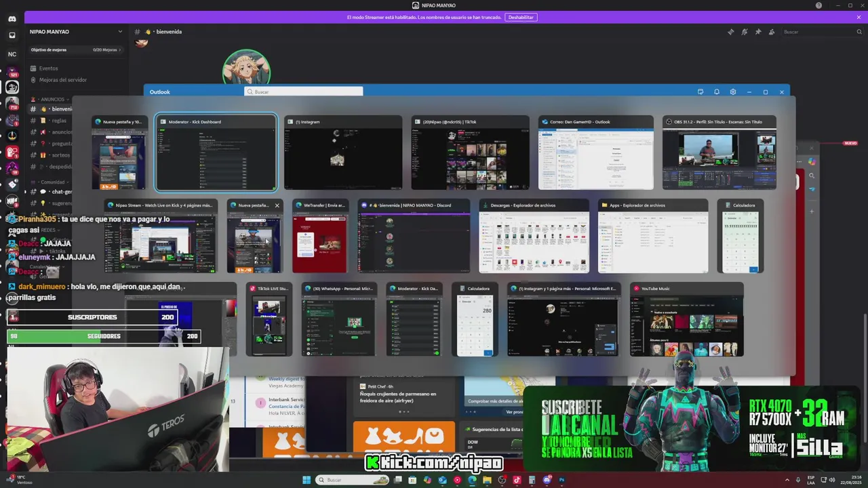Viewport: 868px width, 488px height.
Task: Open Discord direct messages home icon
Action: [12, 18]
